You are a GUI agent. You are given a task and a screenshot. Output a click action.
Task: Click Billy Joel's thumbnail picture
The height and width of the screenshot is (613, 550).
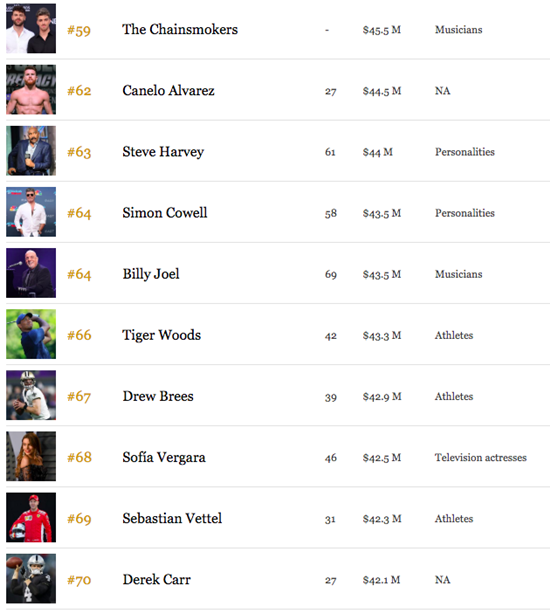click(x=31, y=273)
